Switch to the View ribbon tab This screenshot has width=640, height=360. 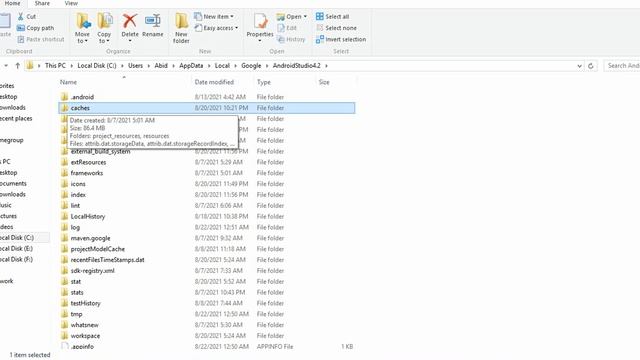click(71, 3)
